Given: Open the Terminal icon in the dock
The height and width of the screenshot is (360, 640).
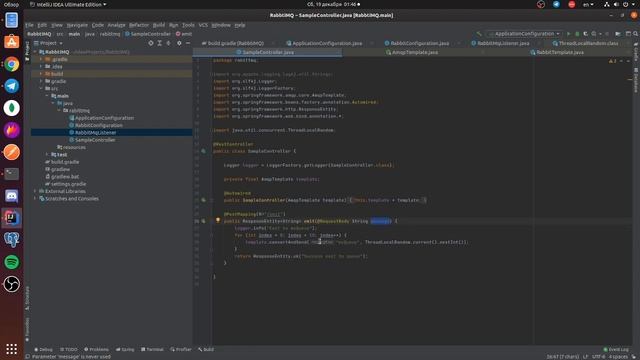Looking at the screenshot, I should 11,174.
